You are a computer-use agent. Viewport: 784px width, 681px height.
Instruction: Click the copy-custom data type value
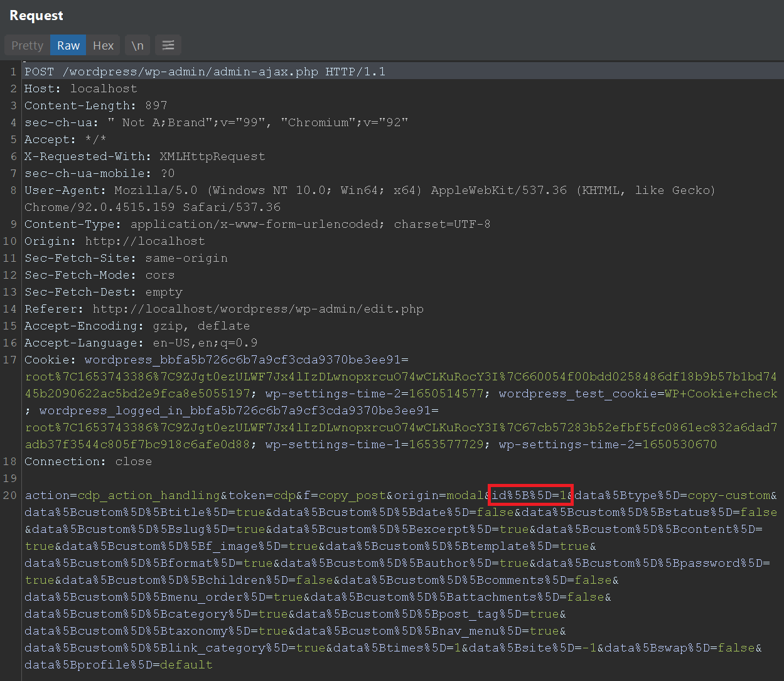pos(729,495)
